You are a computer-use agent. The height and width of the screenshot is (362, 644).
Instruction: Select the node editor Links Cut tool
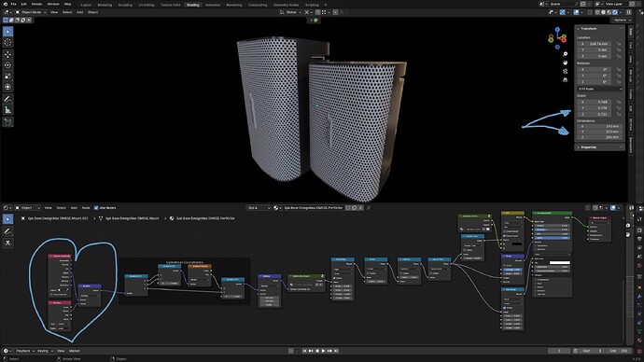click(7, 243)
